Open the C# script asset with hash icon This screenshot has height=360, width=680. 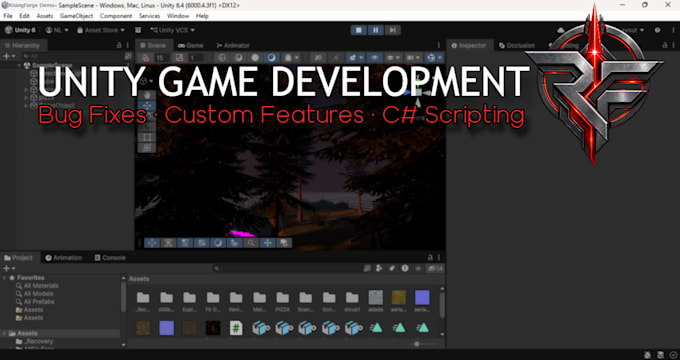click(236, 328)
